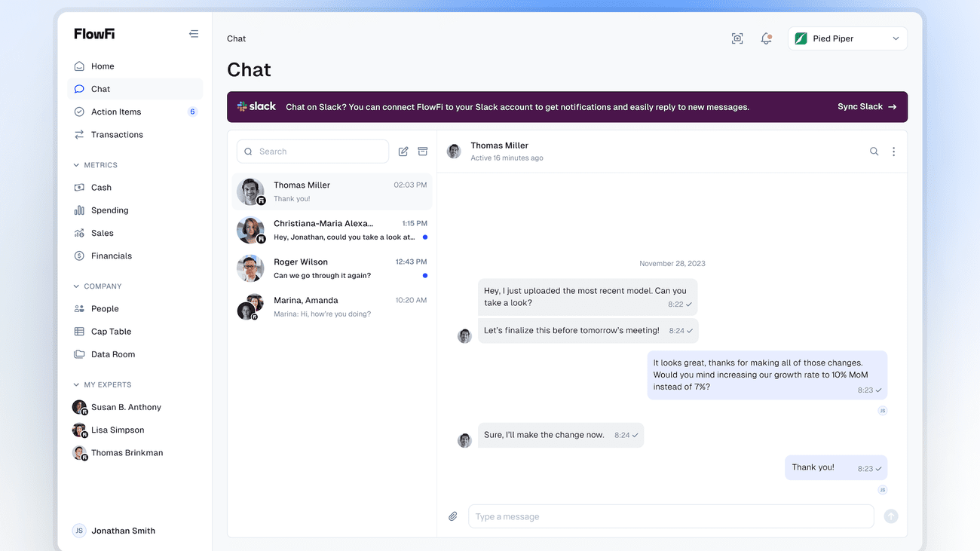
Task: Open the Roger Wilson conversation
Action: 332,268
